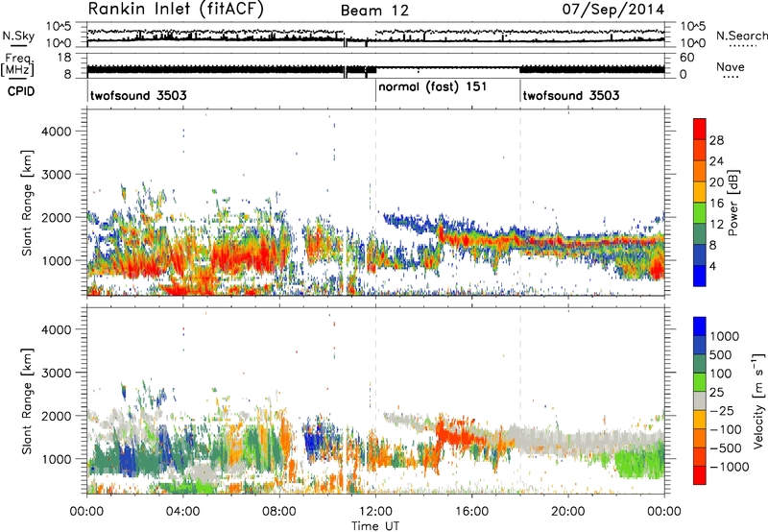Click the 'Time UT' axis title
This screenshot has height=532, width=768.
(375, 526)
